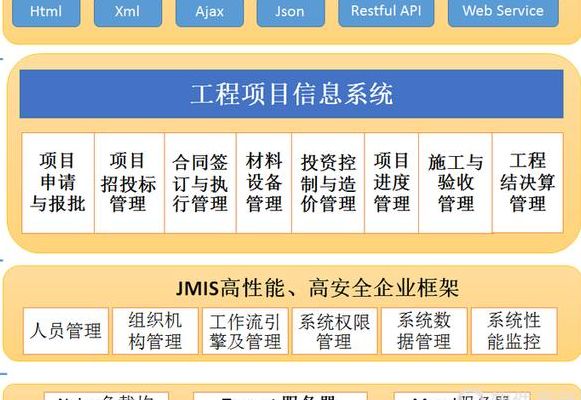Screen dimensions: 581x400
Task: Click the Html technology box
Action: (x=46, y=12)
